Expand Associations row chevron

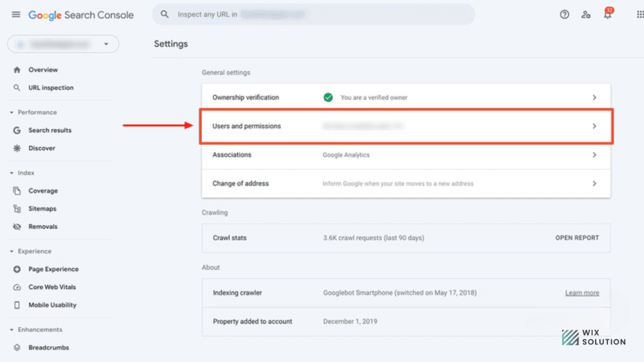pos(594,155)
